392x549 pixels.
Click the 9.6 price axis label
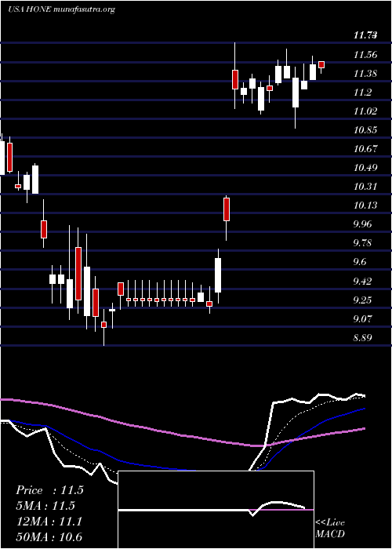pyautogui.click(x=360, y=262)
